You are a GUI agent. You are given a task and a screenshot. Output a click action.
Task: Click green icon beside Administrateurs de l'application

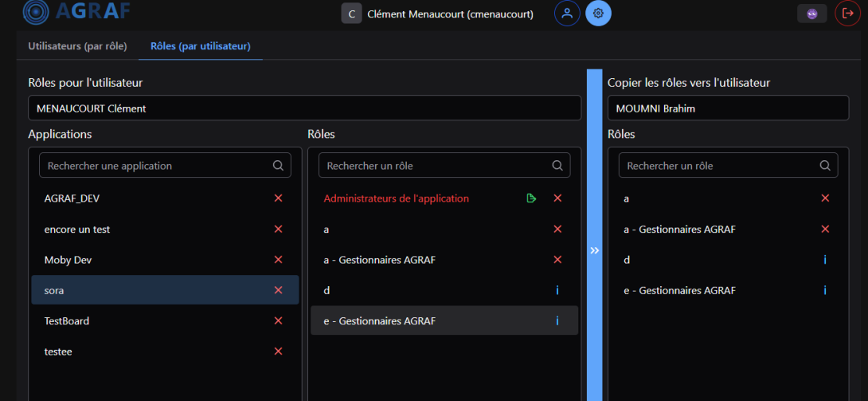tap(531, 199)
